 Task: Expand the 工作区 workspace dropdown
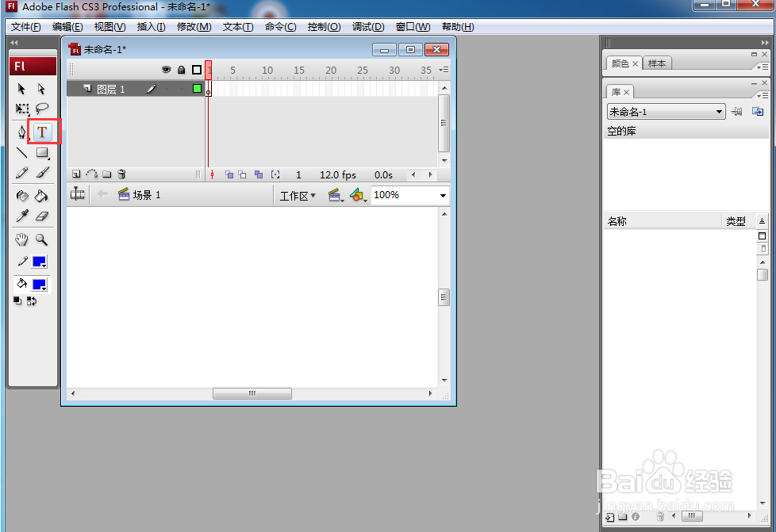click(298, 196)
